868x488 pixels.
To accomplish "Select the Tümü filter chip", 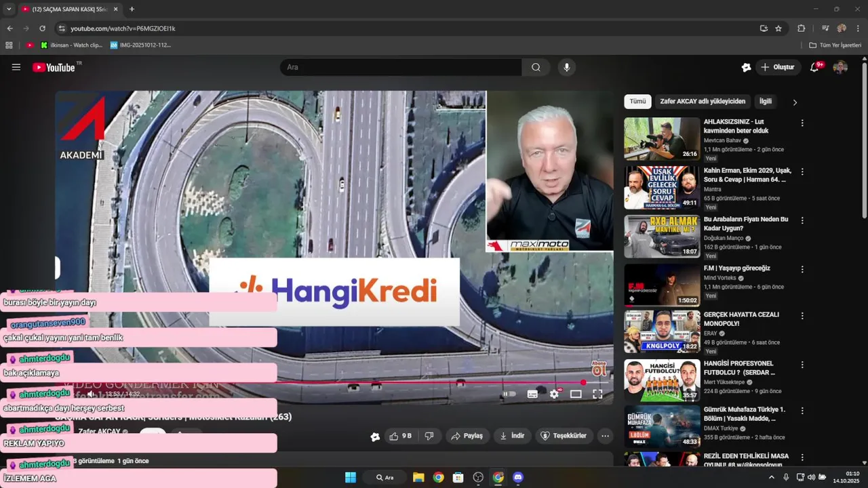I will [x=637, y=102].
